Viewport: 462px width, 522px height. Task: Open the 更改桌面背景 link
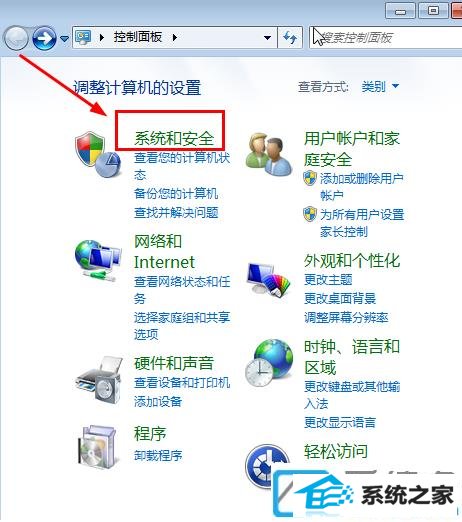click(x=340, y=298)
